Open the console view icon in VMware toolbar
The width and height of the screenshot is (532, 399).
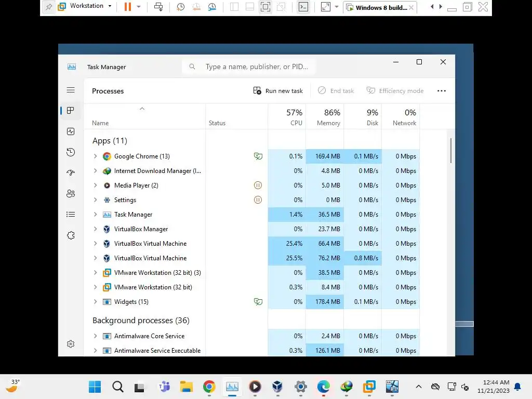[x=303, y=7]
